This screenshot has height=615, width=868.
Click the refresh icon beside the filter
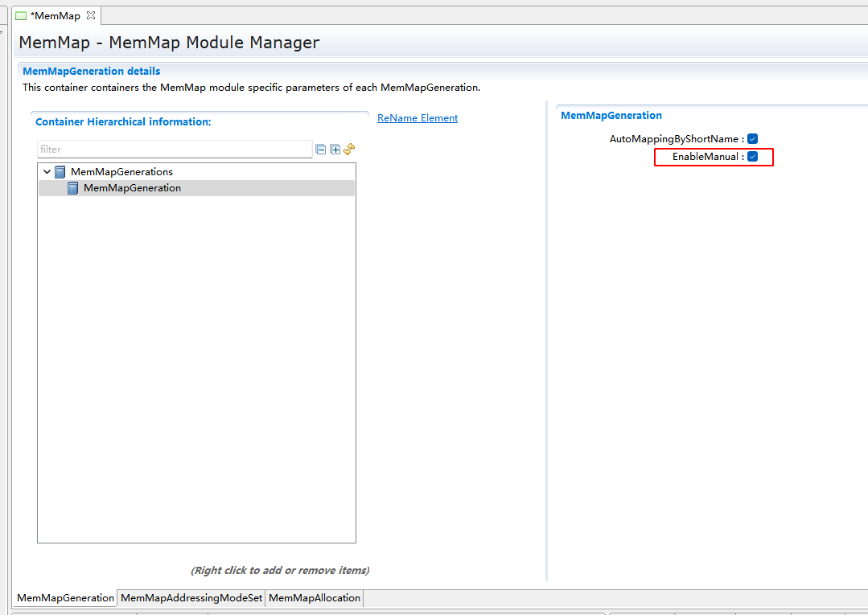(349, 149)
